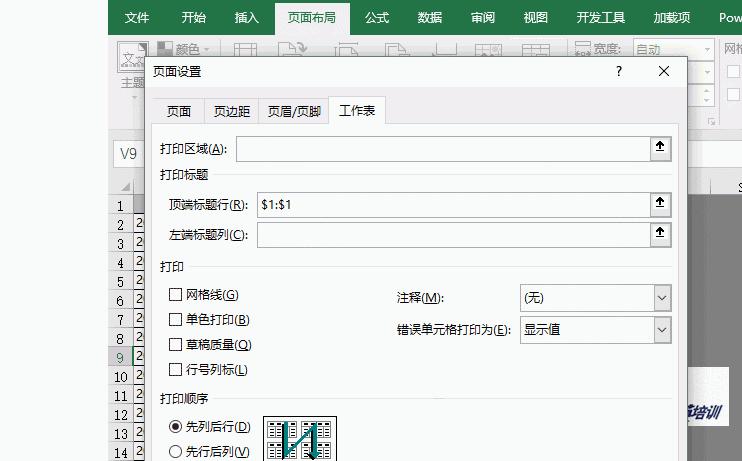Click the Name Box showing V9

(x=129, y=154)
